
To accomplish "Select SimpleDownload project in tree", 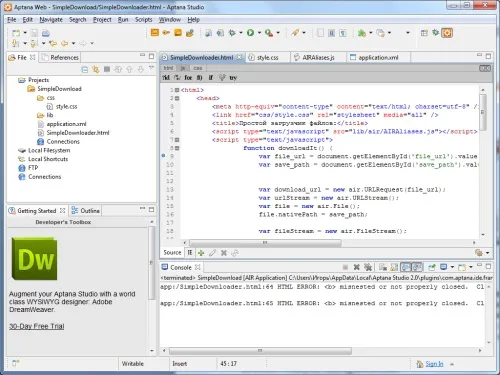I will 59,89.
